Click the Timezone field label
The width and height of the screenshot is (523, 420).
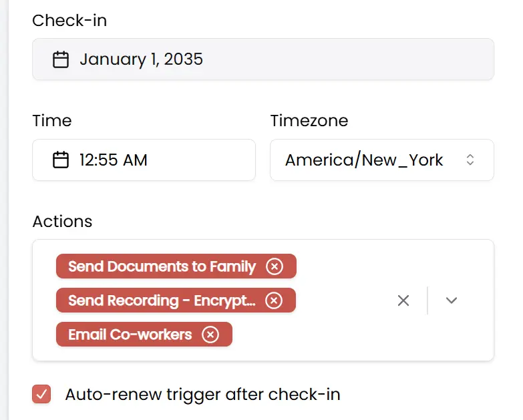[309, 120]
